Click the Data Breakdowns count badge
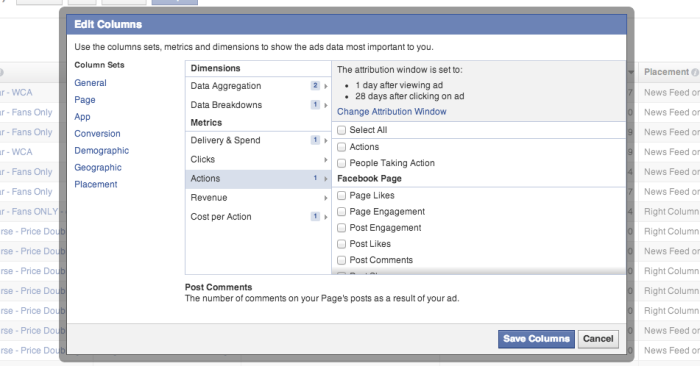The width and height of the screenshot is (700, 366). click(x=315, y=105)
